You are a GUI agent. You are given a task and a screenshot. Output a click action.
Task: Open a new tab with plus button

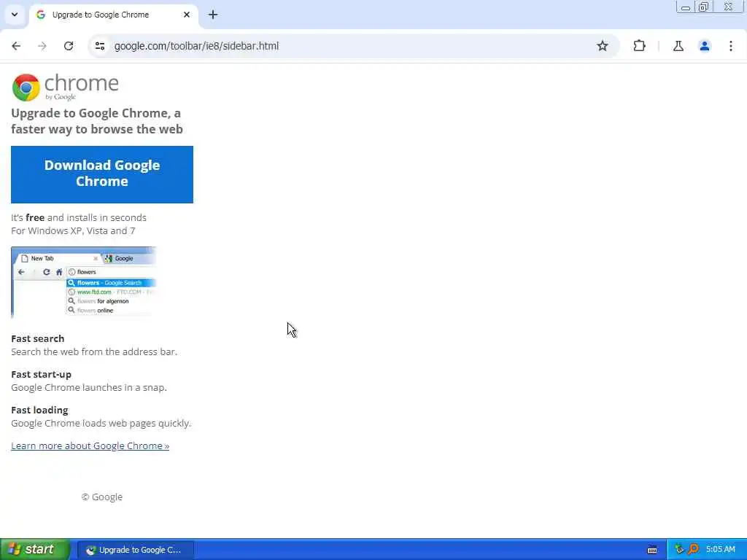pos(213,15)
